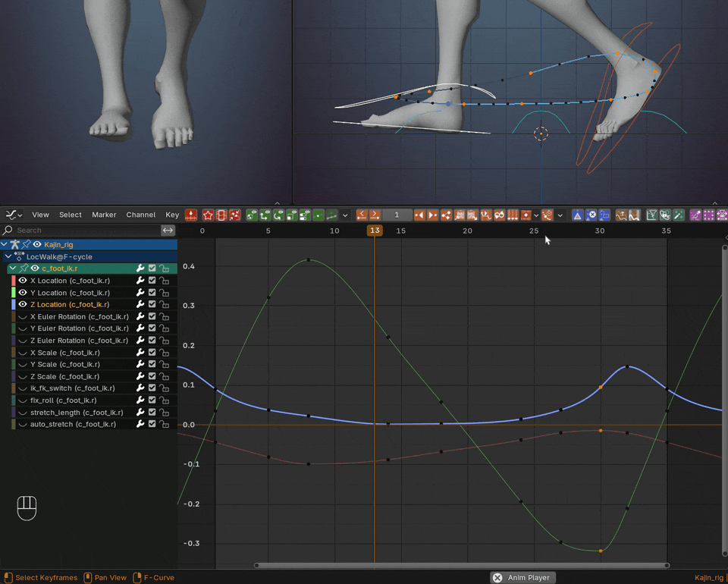Click the double-arrow button beside Search
The image size is (728, 584).
pos(168,231)
